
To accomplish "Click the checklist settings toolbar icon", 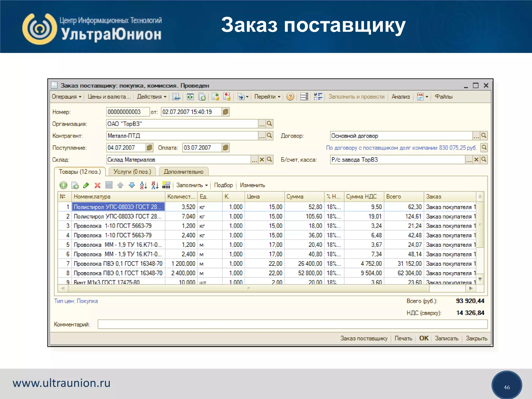I will (318, 97).
